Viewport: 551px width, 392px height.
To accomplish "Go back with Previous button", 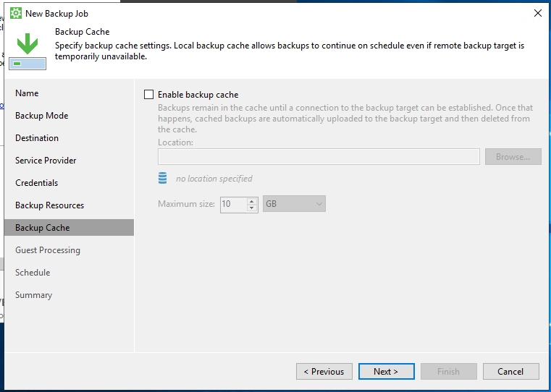I will point(324,371).
